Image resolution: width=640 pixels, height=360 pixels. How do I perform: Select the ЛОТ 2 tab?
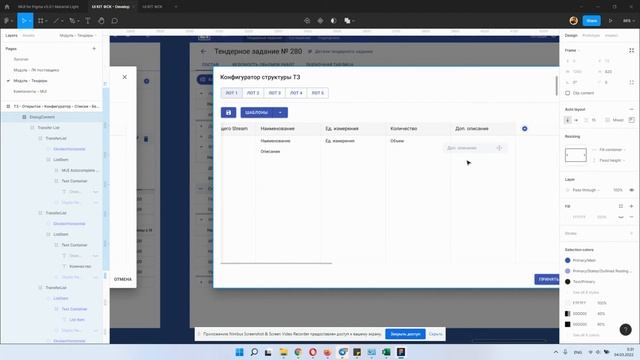coord(253,93)
